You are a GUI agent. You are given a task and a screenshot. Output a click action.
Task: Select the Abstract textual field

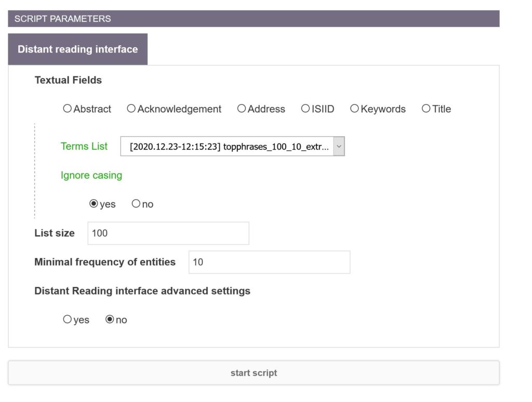[x=67, y=109]
